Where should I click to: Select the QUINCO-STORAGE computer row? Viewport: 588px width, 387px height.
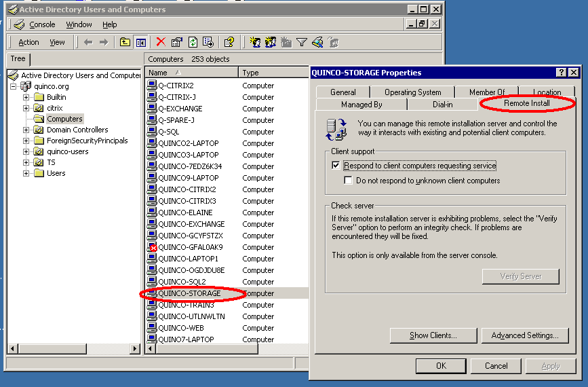(227, 293)
